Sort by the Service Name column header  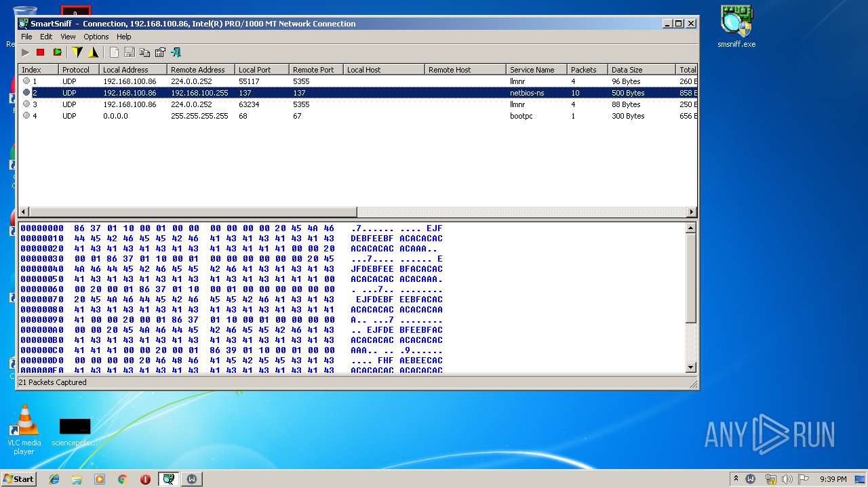[x=536, y=70]
